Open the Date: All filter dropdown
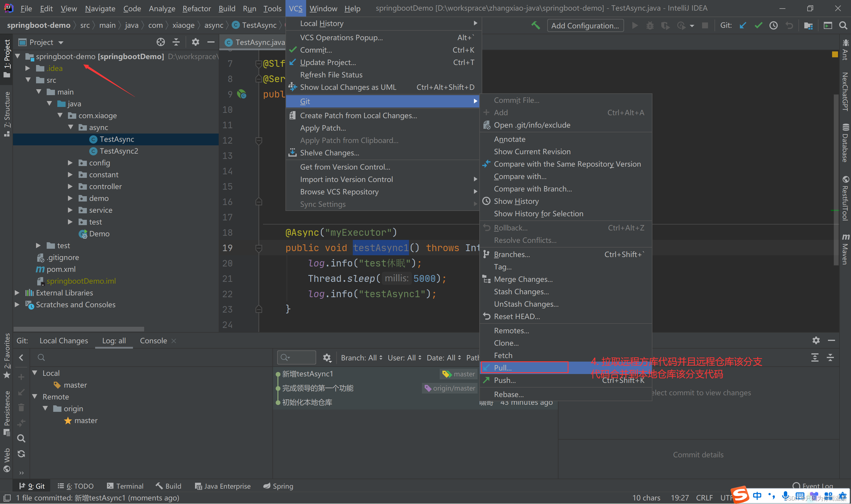 point(444,358)
